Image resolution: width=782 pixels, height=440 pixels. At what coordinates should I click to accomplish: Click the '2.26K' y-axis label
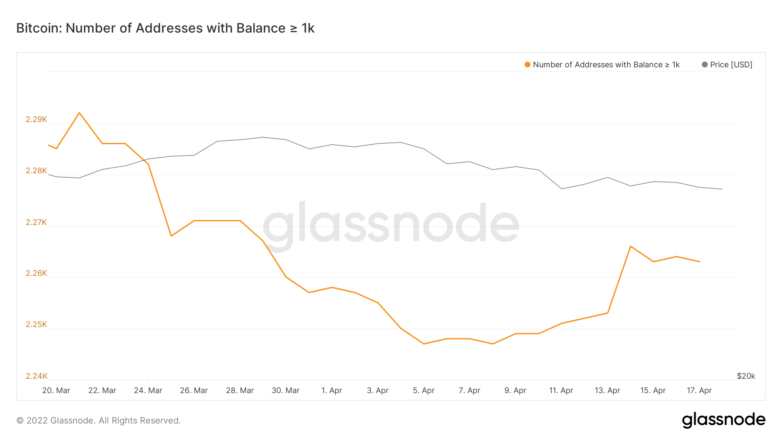[x=36, y=274]
